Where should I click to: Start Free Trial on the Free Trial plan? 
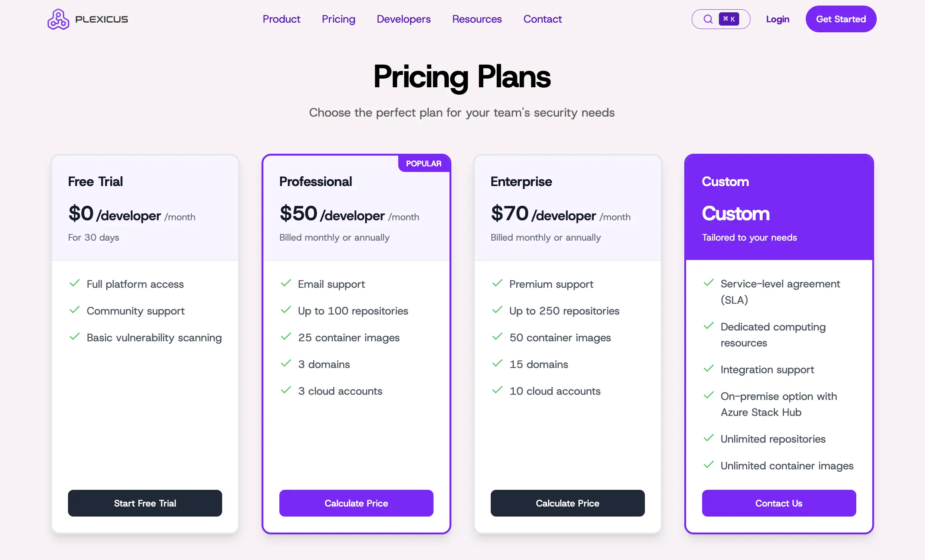pyautogui.click(x=145, y=503)
